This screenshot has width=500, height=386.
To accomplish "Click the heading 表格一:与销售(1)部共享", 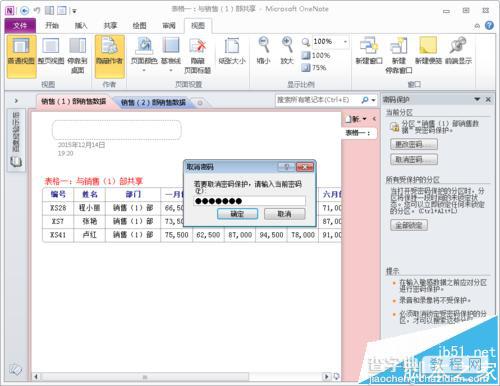I will point(94,181).
